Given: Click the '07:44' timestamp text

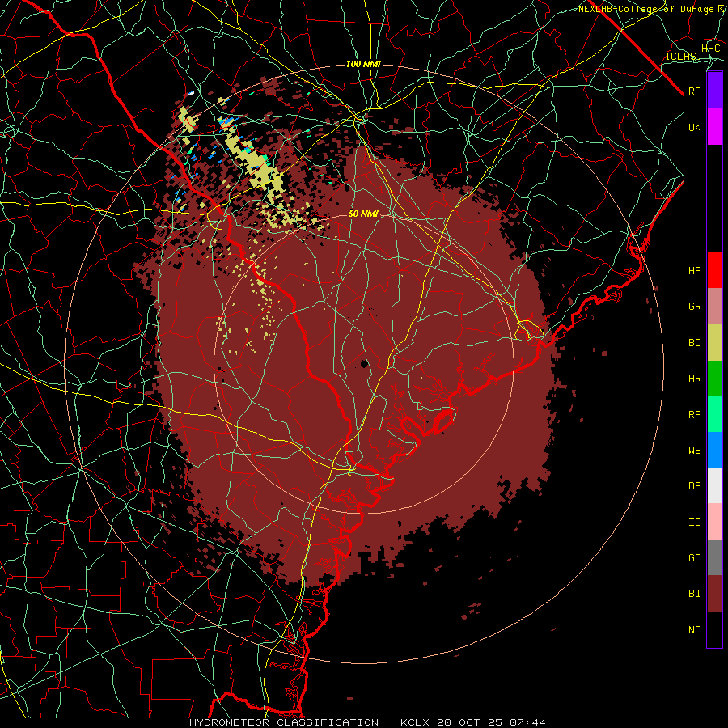Looking at the screenshot, I should [527, 722].
